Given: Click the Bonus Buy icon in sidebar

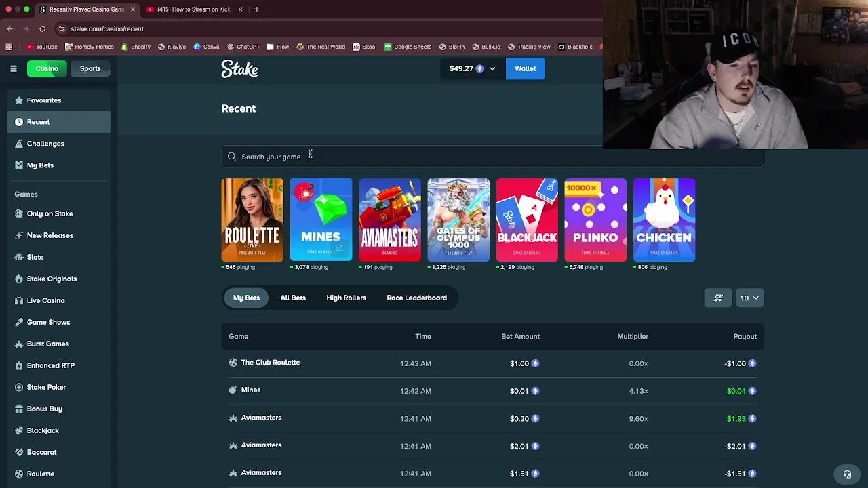Looking at the screenshot, I should point(18,409).
